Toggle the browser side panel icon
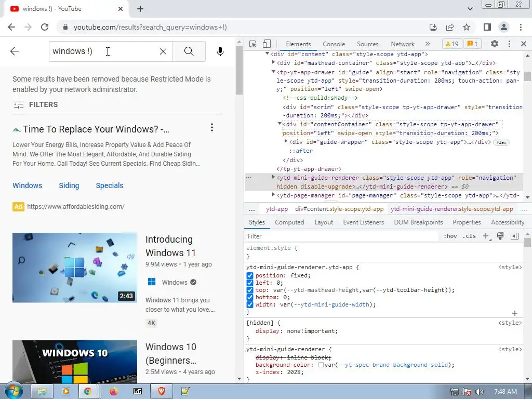Screen dimensions: 532x399 (x=487, y=27)
